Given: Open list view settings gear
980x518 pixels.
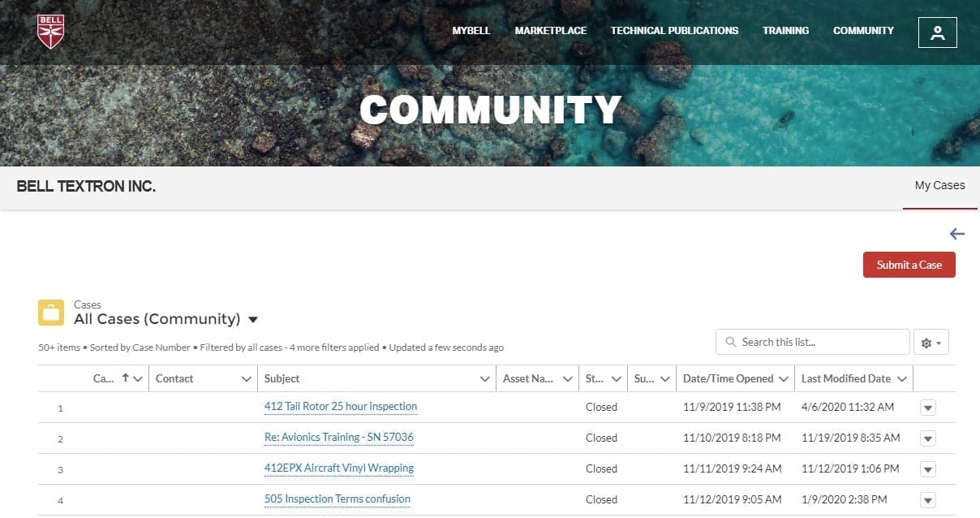Looking at the screenshot, I should (x=931, y=343).
